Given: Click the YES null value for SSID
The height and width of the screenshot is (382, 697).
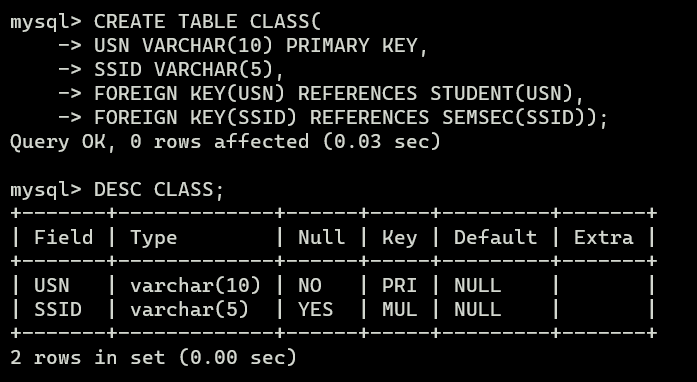Looking at the screenshot, I should (x=316, y=310).
